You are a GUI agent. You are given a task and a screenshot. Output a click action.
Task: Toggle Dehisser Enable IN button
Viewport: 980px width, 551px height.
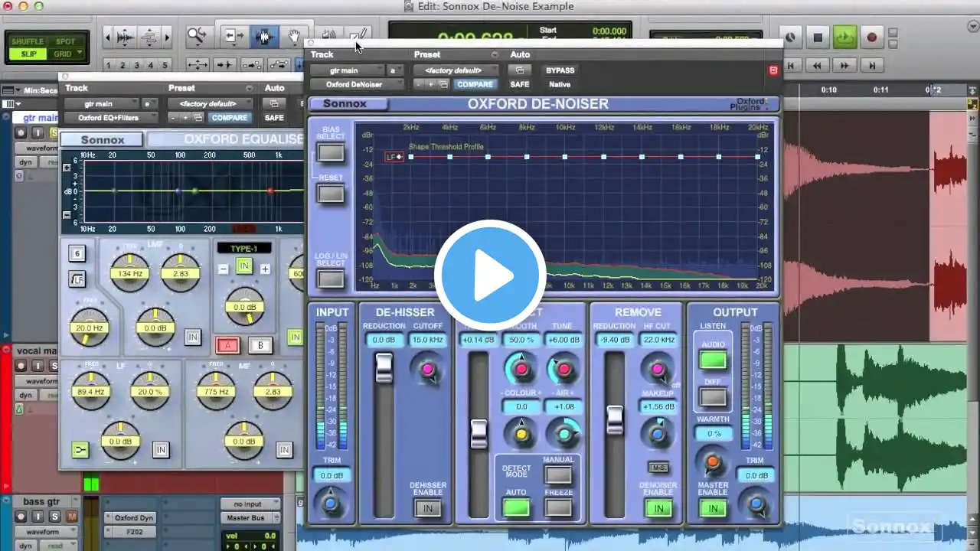pos(428,508)
